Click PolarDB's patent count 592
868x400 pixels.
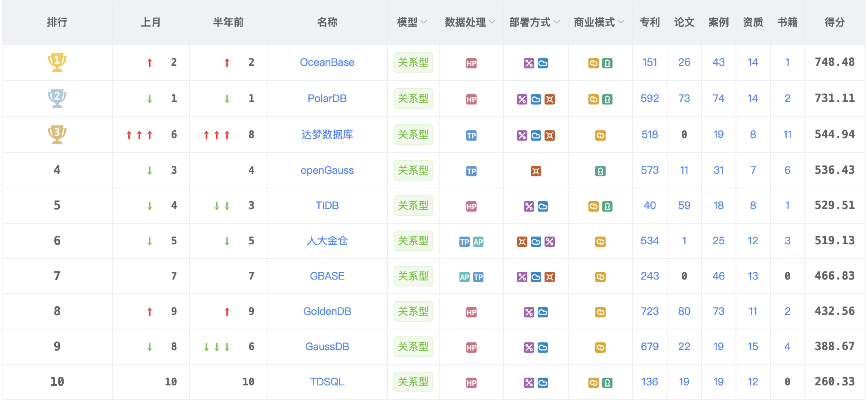pos(649,98)
